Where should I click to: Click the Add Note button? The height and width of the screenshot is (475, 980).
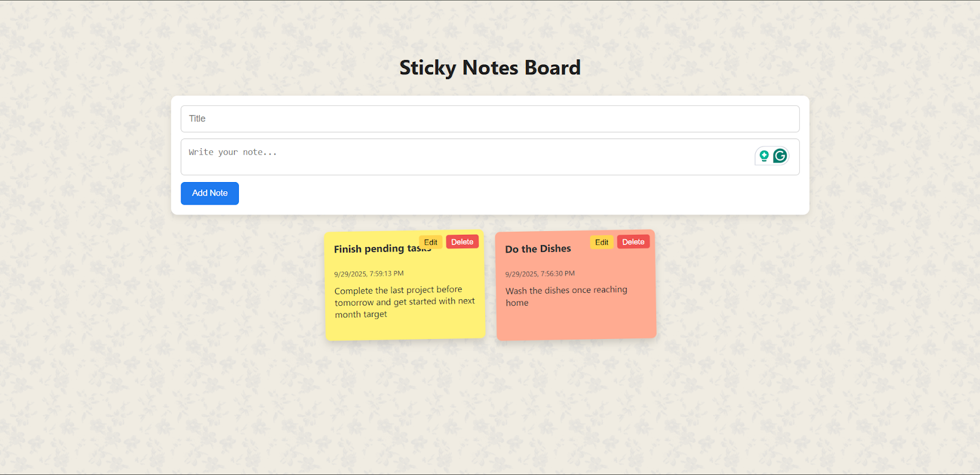tap(209, 193)
